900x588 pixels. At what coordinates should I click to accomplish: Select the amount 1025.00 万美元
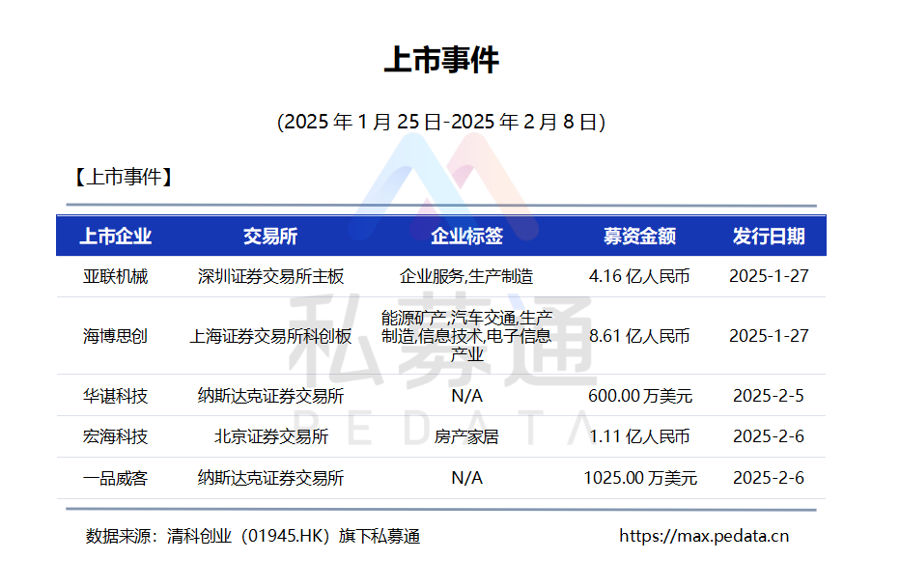point(640,478)
